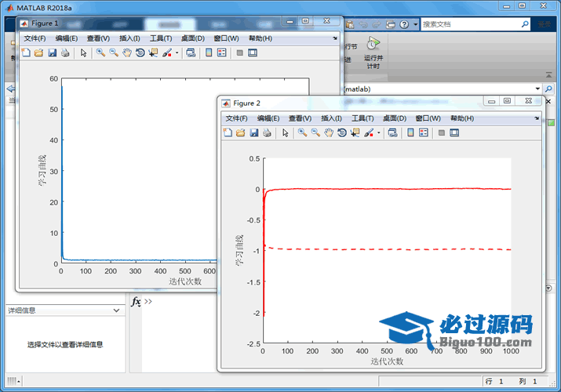The height and width of the screenshot is (392, 561).
Task: Click 运行并计时 Run and Time button
Action: click(x=373, y=53)
